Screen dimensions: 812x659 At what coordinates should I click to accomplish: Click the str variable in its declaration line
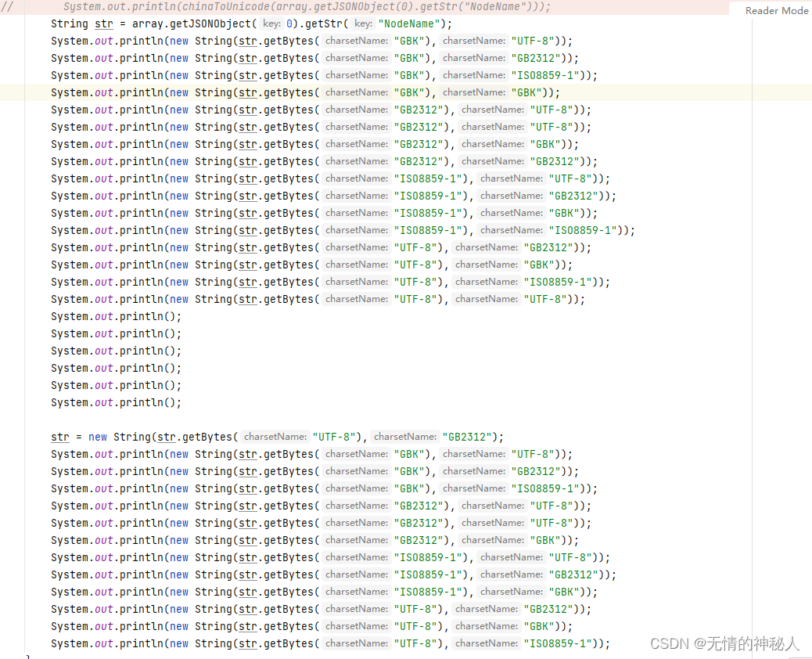pyautogui.click(x=103, y=24)
